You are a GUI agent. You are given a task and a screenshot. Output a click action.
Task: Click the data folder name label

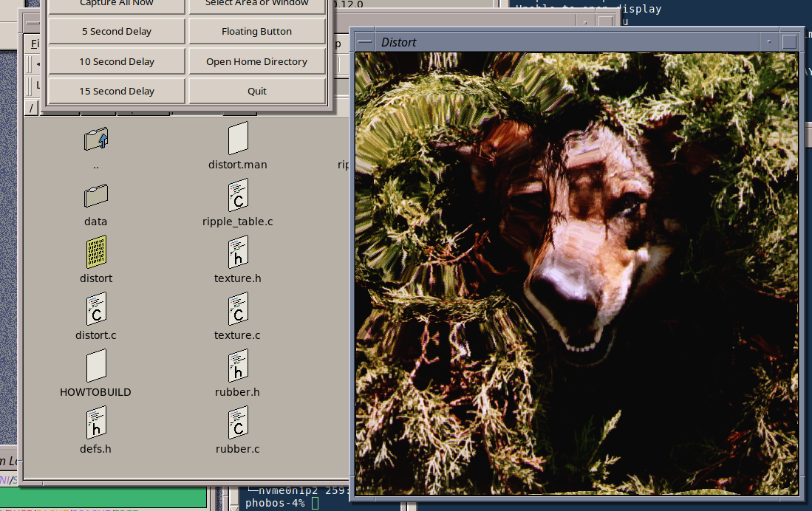[x=95, y=222]
